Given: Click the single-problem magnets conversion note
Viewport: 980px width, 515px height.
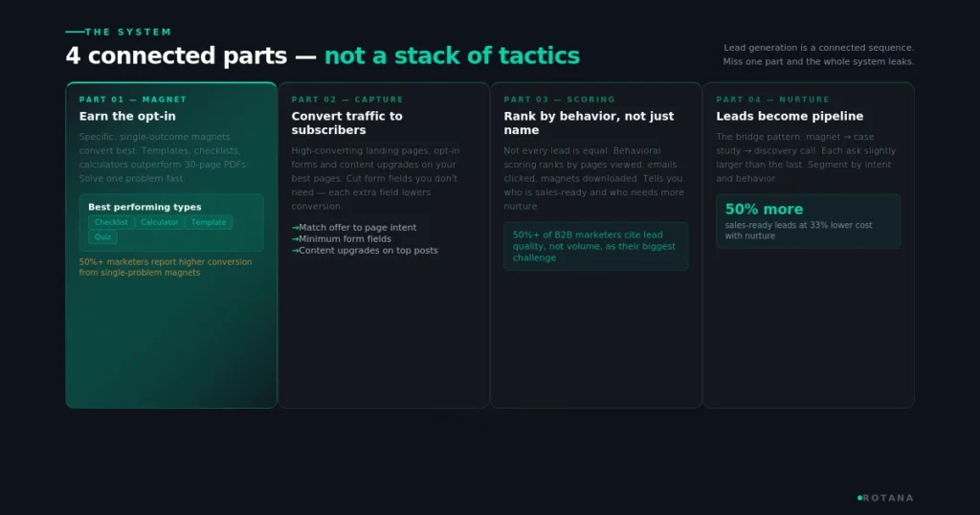Looking at the screenshot, I should 166,267.
